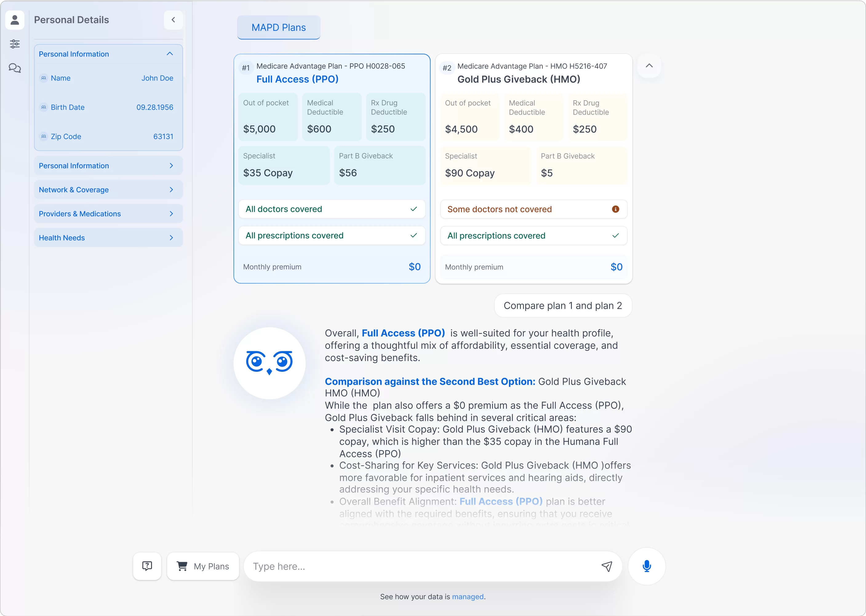Click All prescriptions covered on Gold Plus plan
Viewport: 866px width, 616px height.
(533, 236)
